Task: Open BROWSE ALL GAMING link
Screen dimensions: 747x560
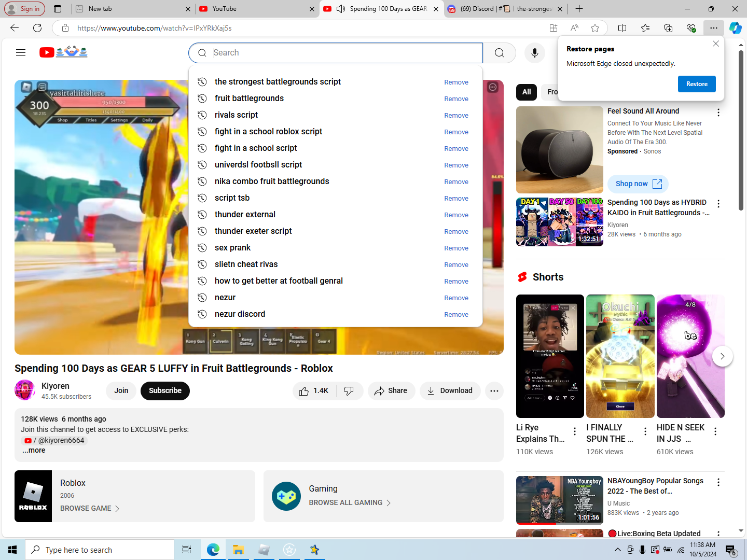Action: 350,503
